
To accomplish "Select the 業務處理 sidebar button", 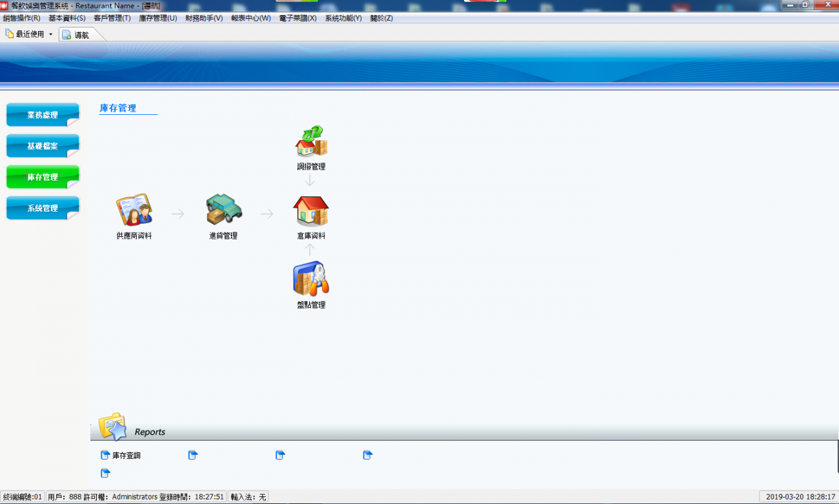I will tap(43, 115).
